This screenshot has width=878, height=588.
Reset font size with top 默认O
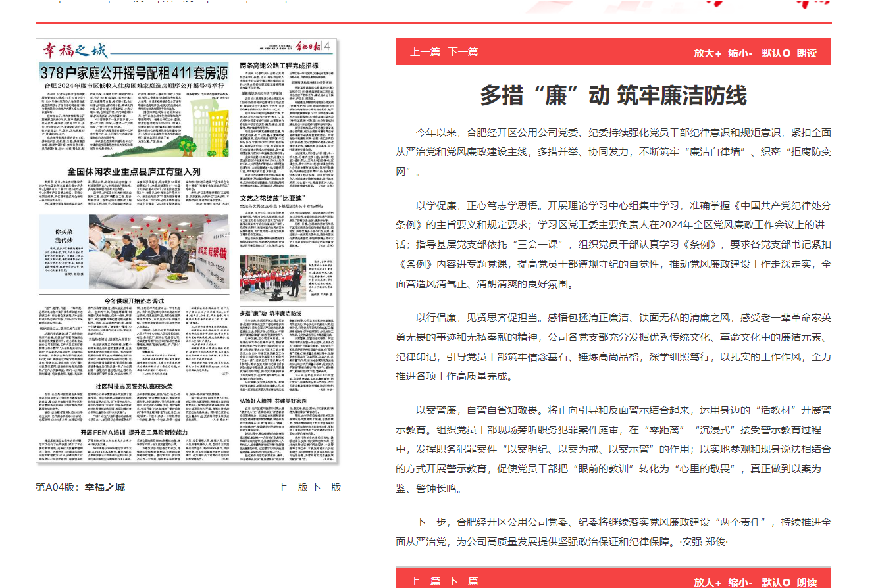point(775,53)
